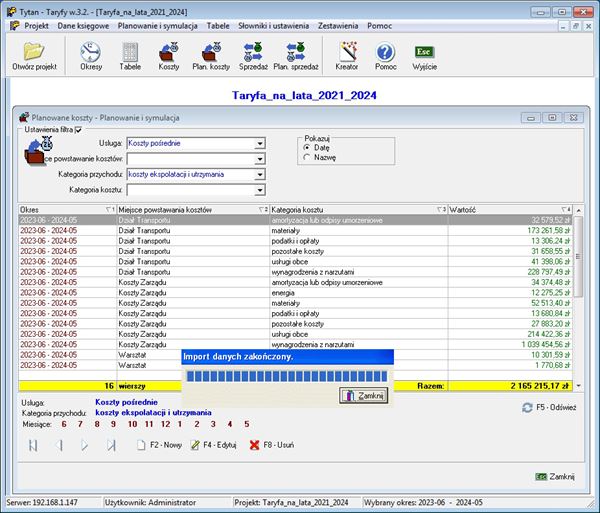Expand the Kategoria kosztu dropdown
600x513 pixels.
click(x=260, y=189)
